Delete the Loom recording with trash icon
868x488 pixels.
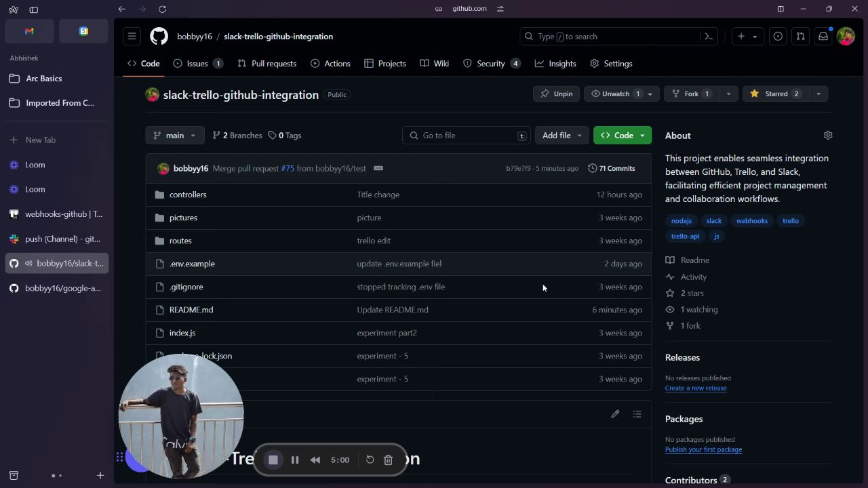tap(388, 460)
